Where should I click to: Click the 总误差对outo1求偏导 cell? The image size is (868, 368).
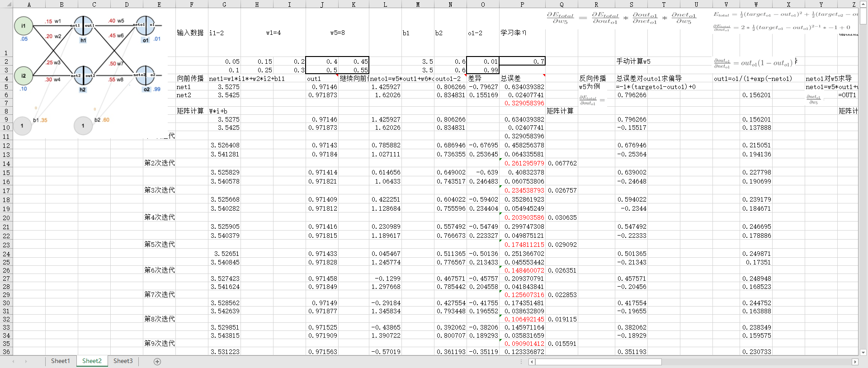click(649, 78)
